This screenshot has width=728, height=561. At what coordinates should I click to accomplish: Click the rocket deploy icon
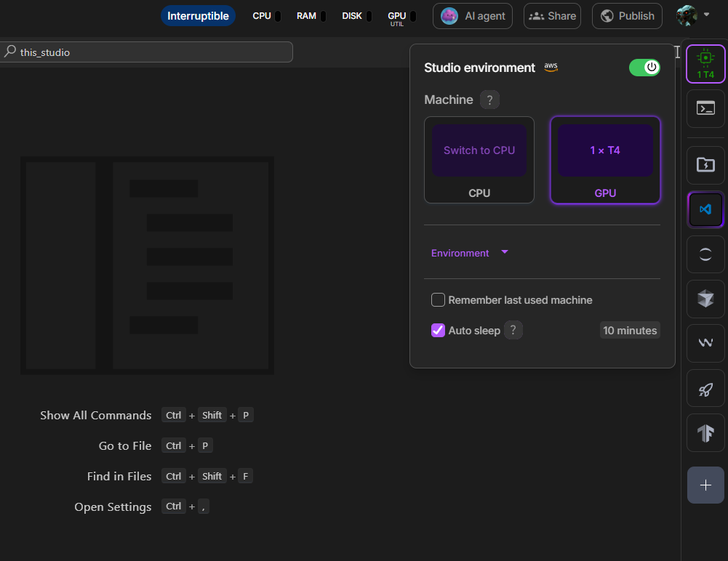pyautogui.click(x=705, y=389)
